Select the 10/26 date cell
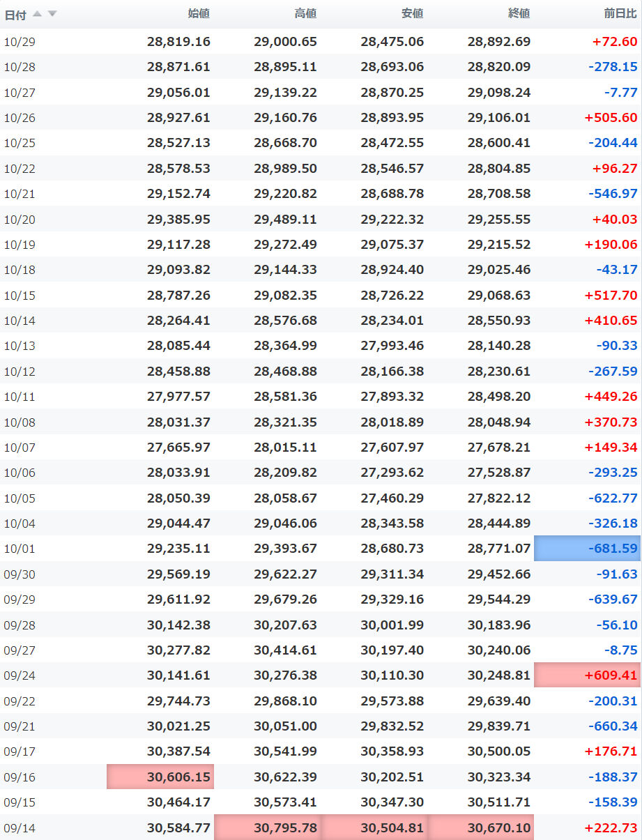The height and width of the screenshot is (840, 642). 20,118
